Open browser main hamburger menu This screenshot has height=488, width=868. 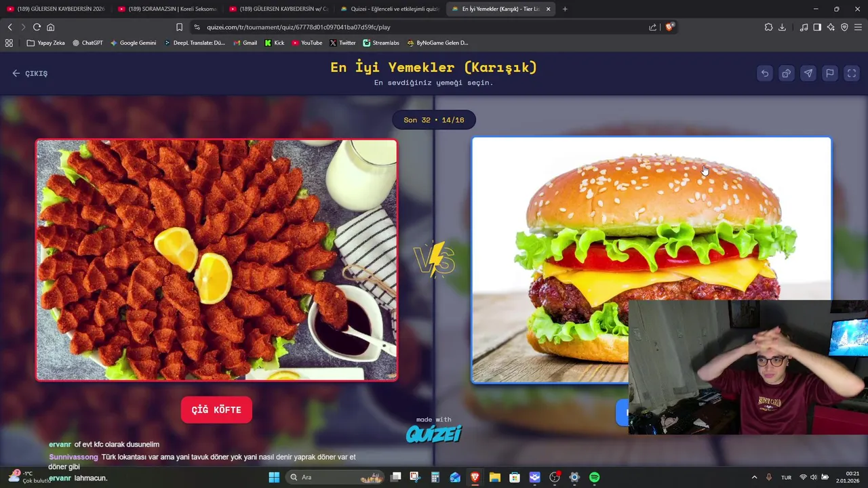(858, 27)
